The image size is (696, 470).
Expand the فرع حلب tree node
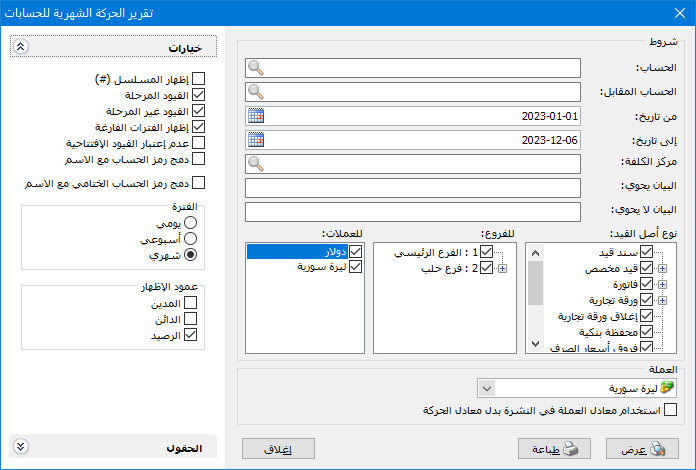coord(502,269)
